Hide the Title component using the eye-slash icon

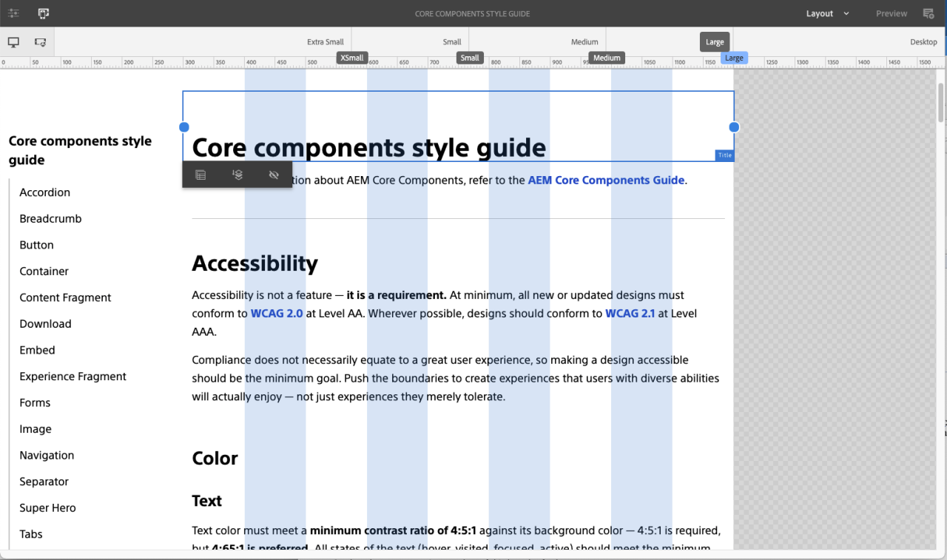pyautogui.click(x=273, y=175)
